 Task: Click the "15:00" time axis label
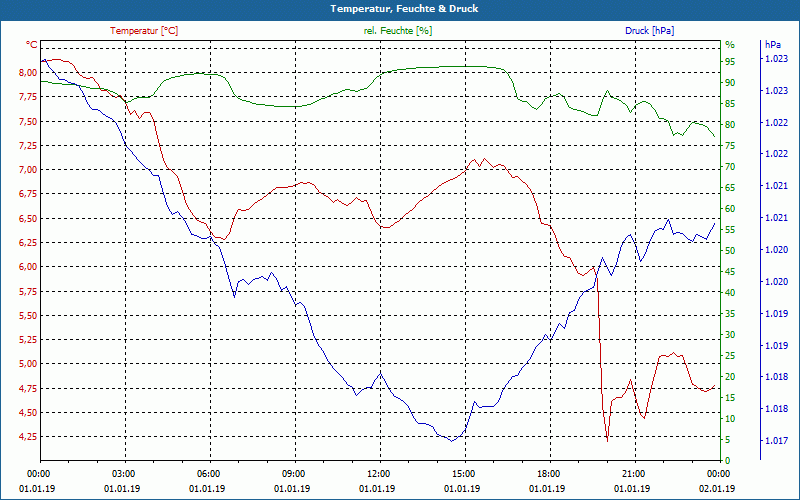462,474
